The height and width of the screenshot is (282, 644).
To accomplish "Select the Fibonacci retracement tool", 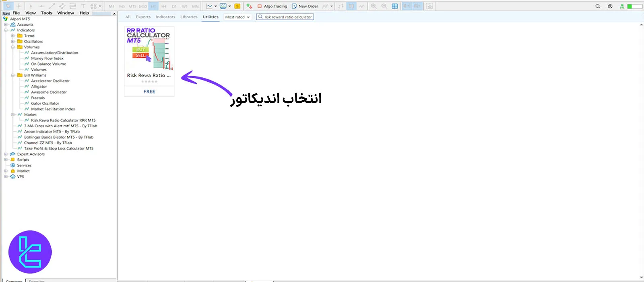I will [73, 6].
